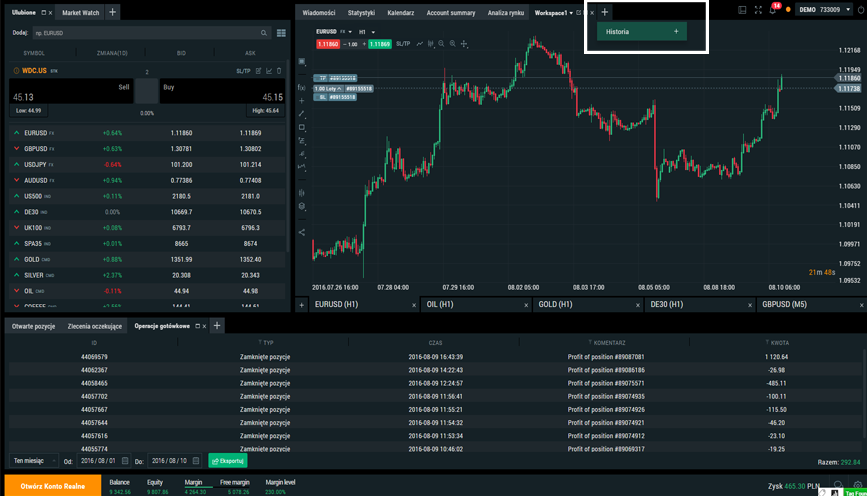
Task: Click the share icon on chart sidebar
Action: (x=302, y=232)
